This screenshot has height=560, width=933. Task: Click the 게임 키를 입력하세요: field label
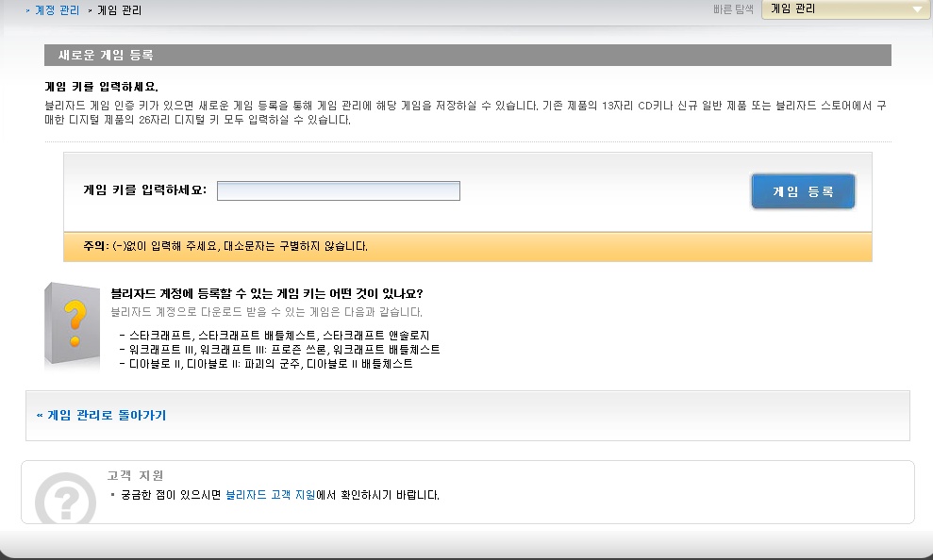pos(144,190)
